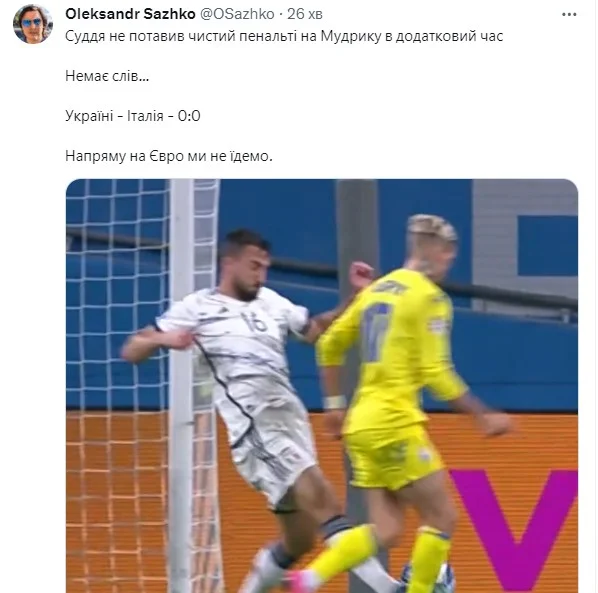Open the Oleksandr Sazhko display name

point(130,14)
